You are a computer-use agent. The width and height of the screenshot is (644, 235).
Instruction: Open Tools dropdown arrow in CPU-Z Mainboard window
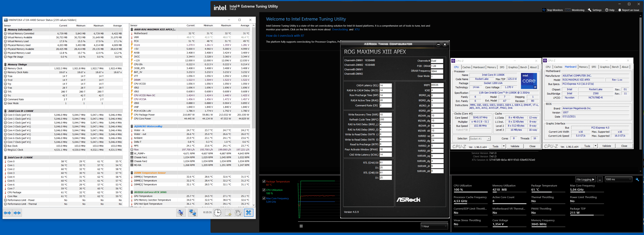click(595, 146)
